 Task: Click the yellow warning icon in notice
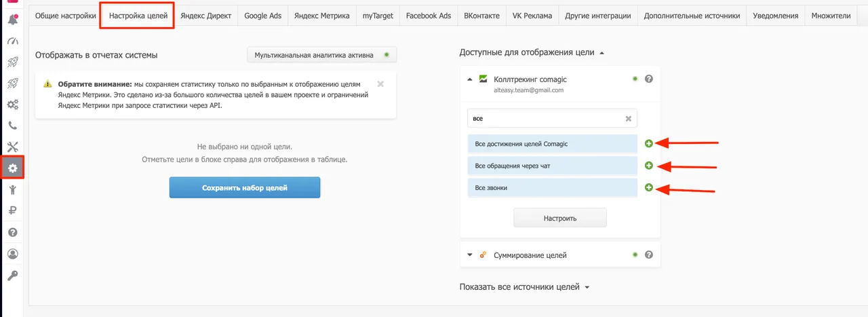(x=47, y=84)
